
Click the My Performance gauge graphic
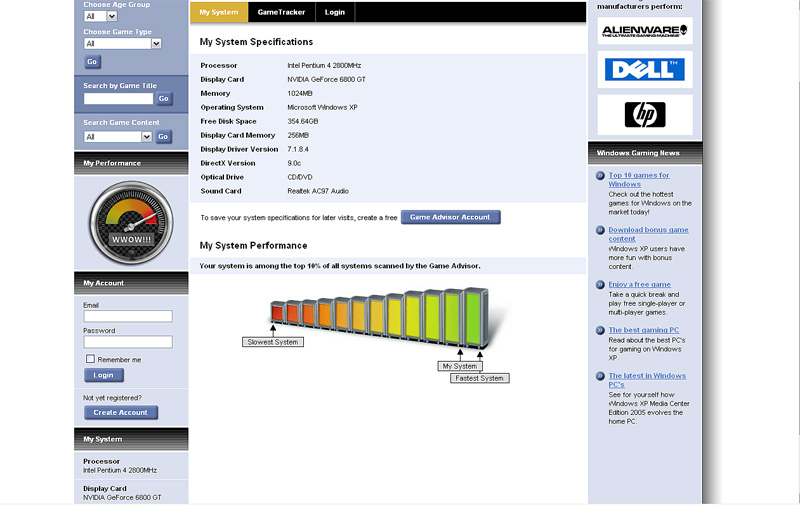131,223
